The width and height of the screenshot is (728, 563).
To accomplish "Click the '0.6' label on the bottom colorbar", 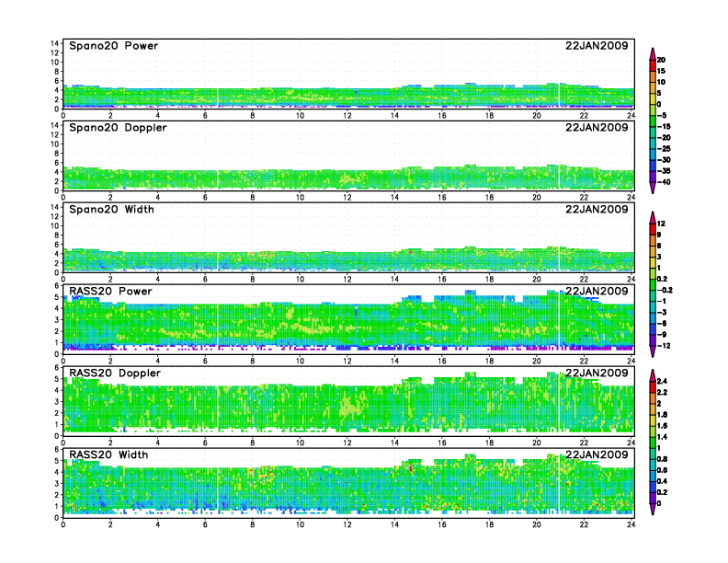I will tap(662, 470).
